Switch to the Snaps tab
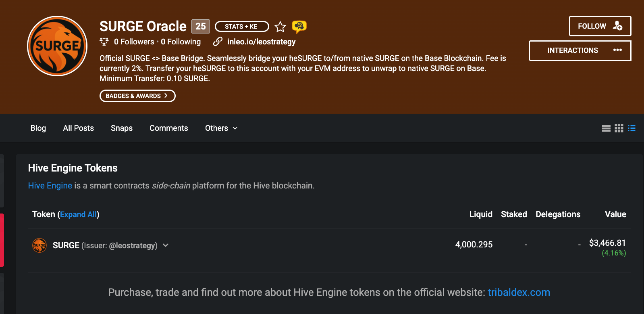 pyautogui.click(x=122, y=128)
